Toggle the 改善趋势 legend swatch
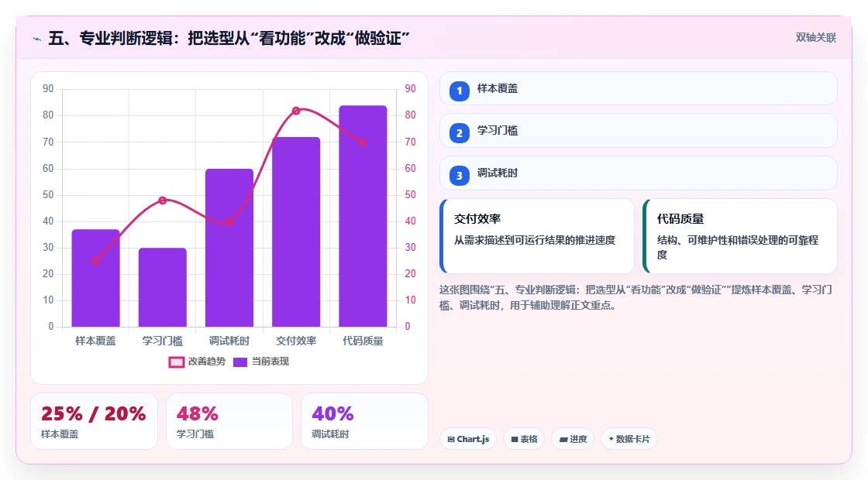This screenshot has height=480, width=868. pos(176,362)
